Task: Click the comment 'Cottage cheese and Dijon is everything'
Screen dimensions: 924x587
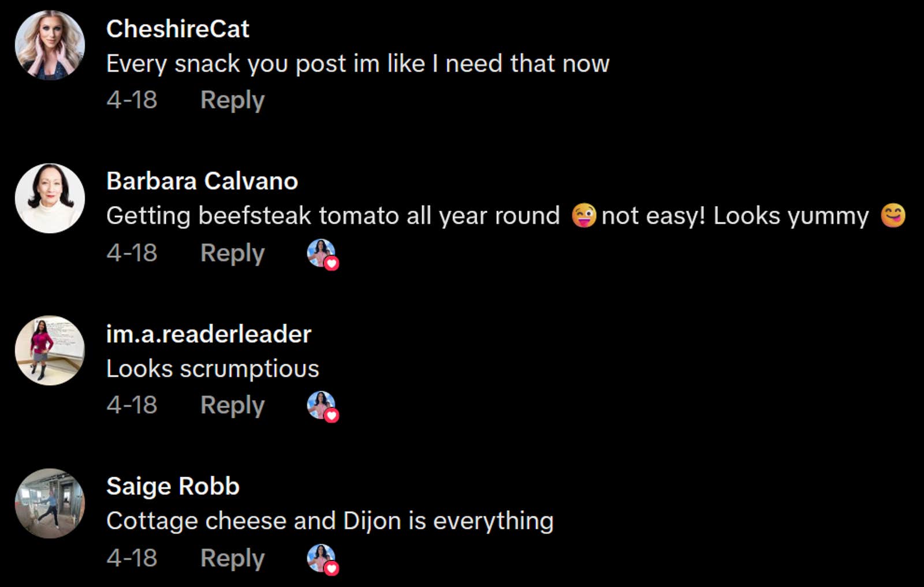Action: point(329,521)
